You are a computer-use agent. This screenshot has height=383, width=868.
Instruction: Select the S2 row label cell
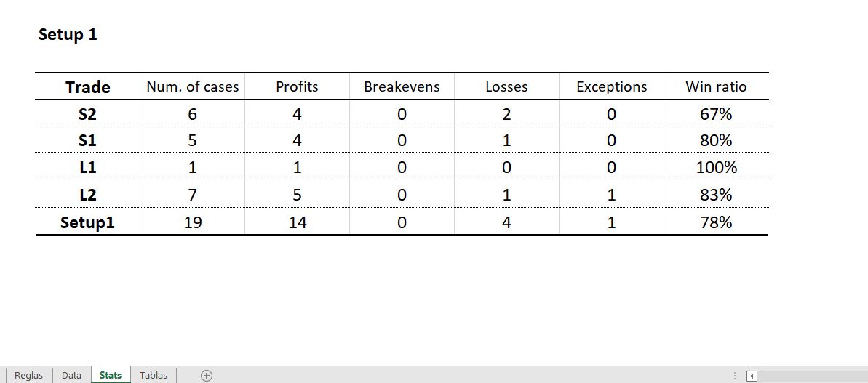click(x=87, y=114)
